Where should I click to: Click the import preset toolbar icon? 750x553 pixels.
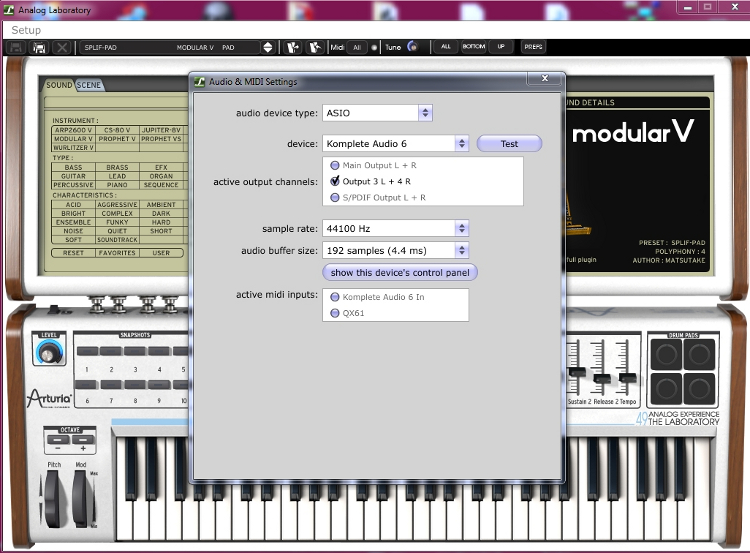pyautogui.click(x=293, y=47)
